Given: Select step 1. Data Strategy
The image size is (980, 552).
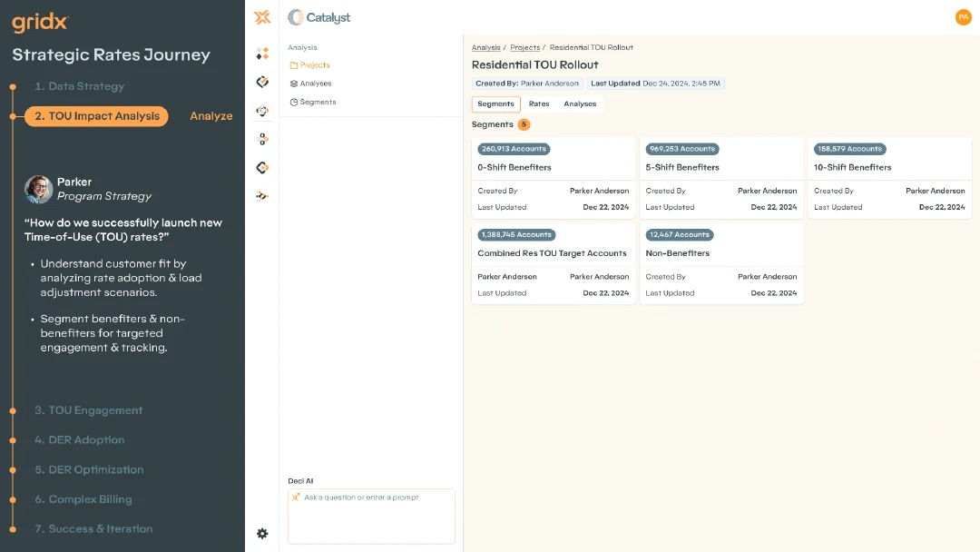Looking at the screenshot, I should coord(79,86).
